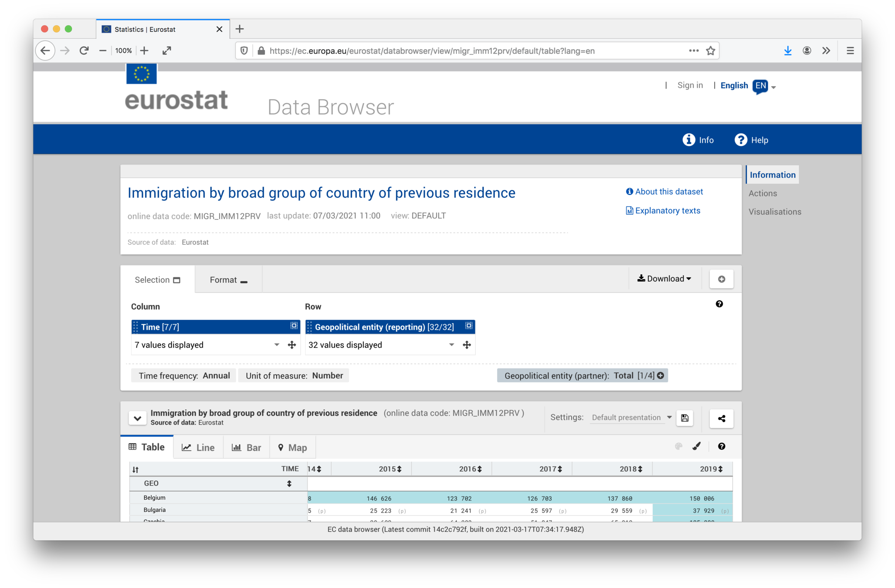Click the move arrows icon under Geopolitical entity
Viewport: 895px width, 588px height.
coord(467,345)
